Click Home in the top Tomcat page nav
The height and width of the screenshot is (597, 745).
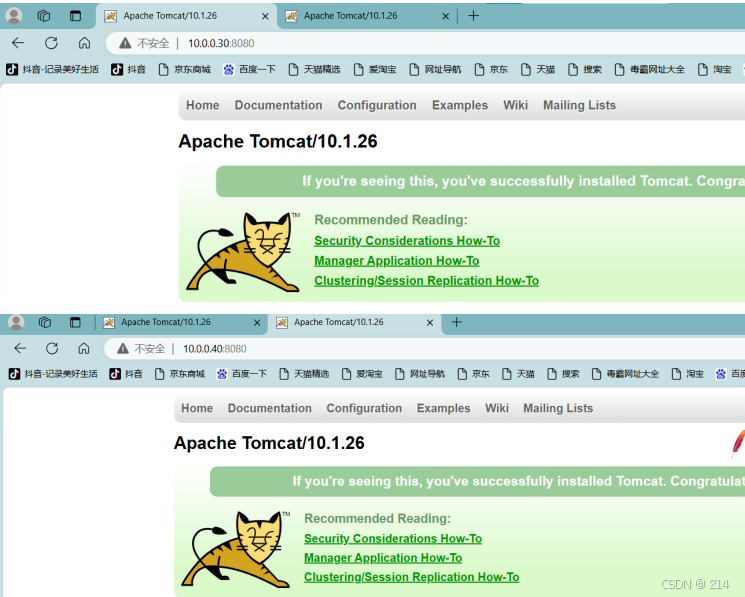click(x=202, y=105)
